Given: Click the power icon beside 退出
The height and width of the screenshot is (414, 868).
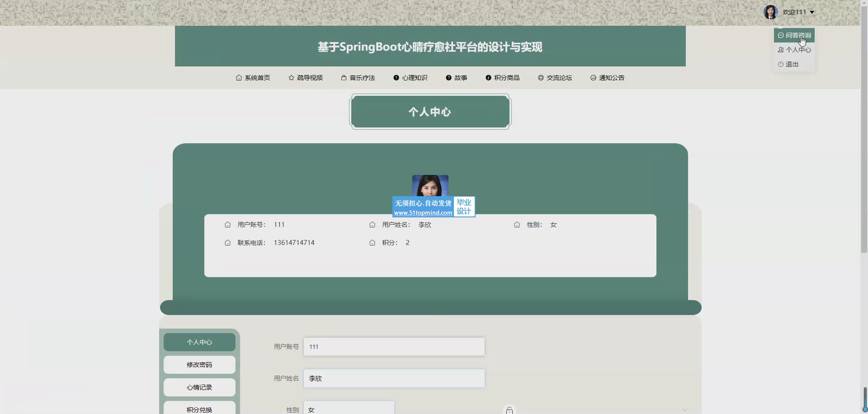Looking at the screenshot, I should pos(781,64).
